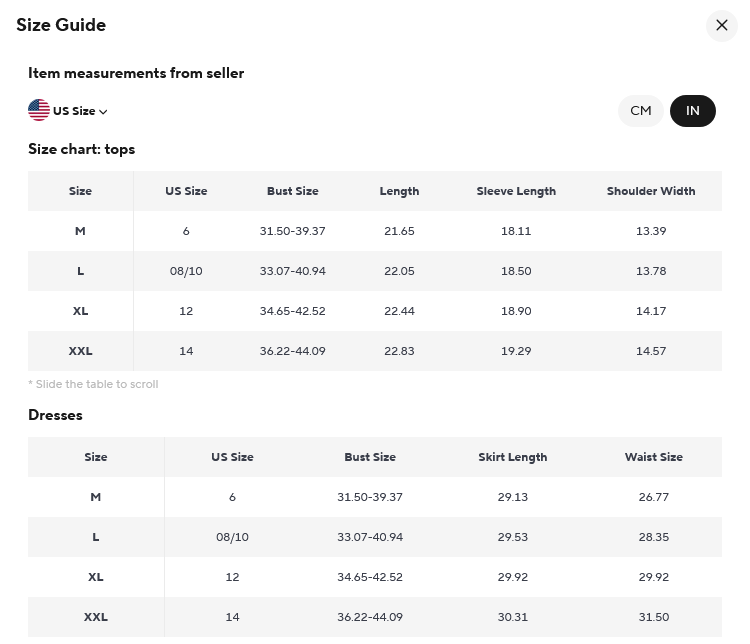The image size is (750, 644).
Task: Switch measurements to CM
Action: 640,111
